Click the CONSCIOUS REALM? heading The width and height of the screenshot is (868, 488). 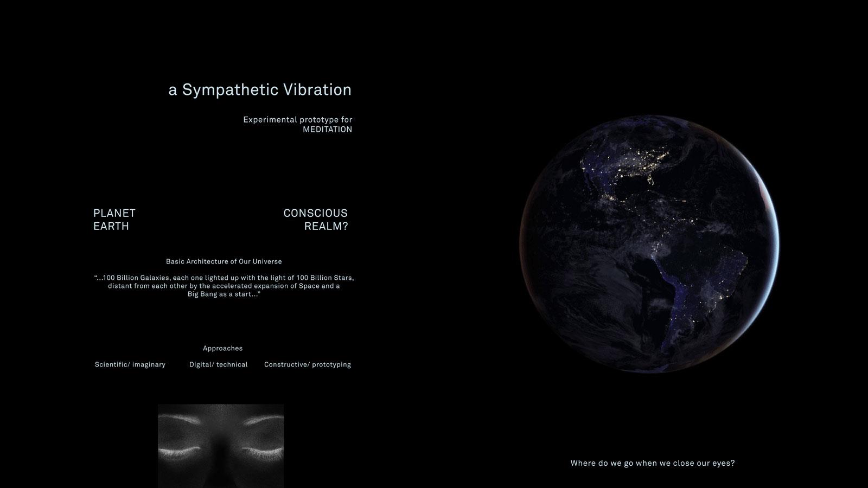point(315,220)
